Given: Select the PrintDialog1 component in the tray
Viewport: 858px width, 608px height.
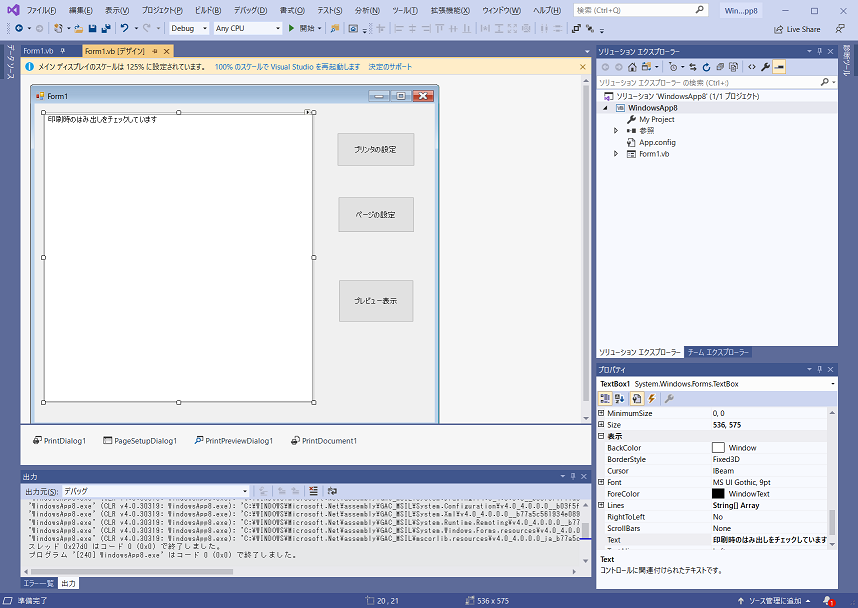Looking at the screenshot, I should (x=60, y=441).
